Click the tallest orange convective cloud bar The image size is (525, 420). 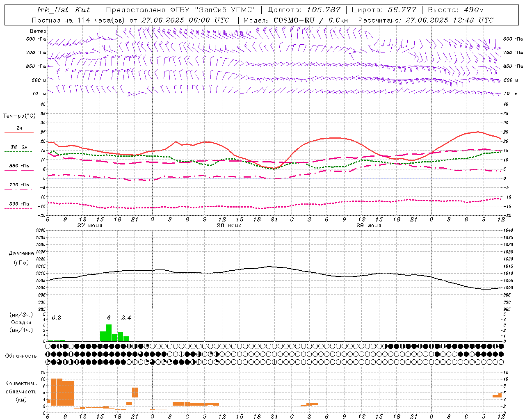(x=57, y=392)
